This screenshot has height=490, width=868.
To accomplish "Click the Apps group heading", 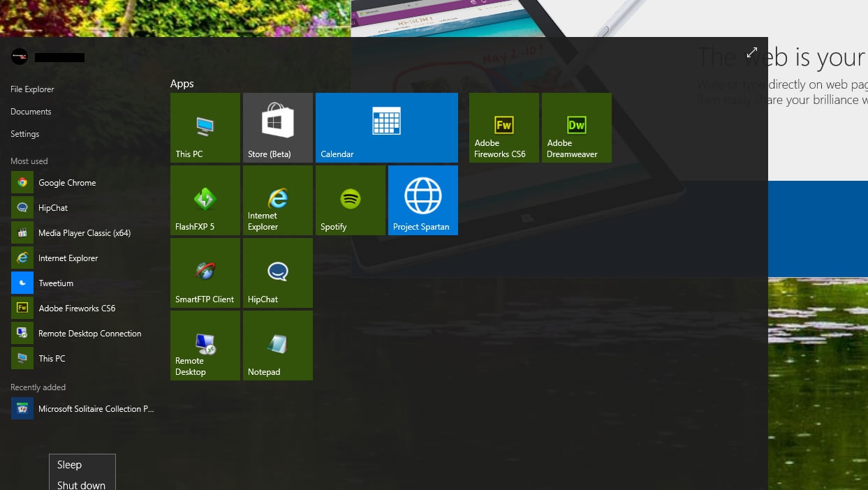I will 182,84.
